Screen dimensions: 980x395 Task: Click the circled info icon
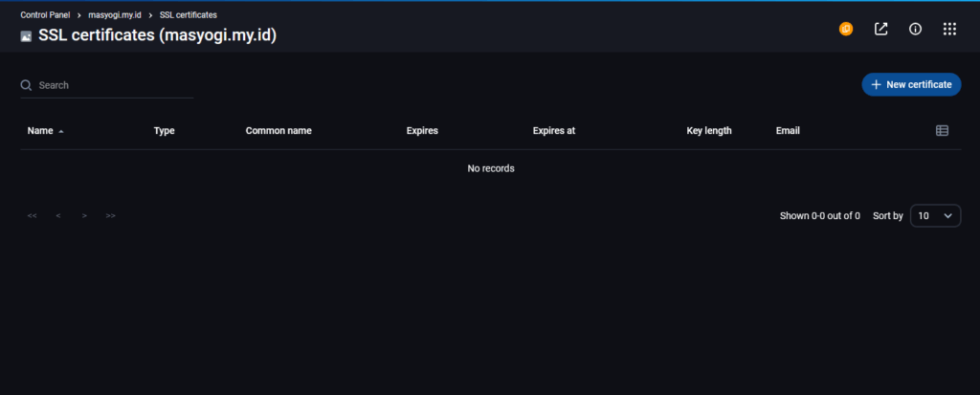915,29
